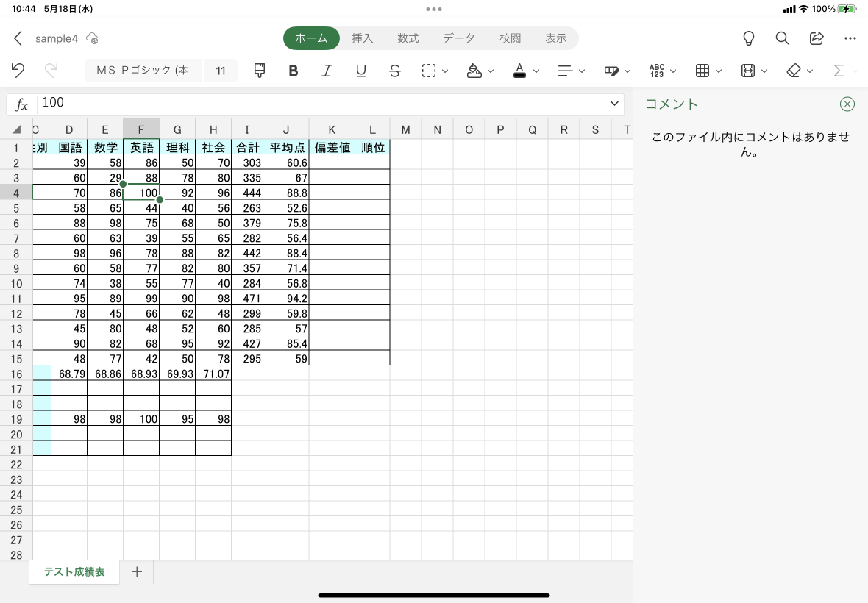The width and height of the screenshot is (868, 603).
Task: Click the table cell styles icon
Action: coord(702,71)
